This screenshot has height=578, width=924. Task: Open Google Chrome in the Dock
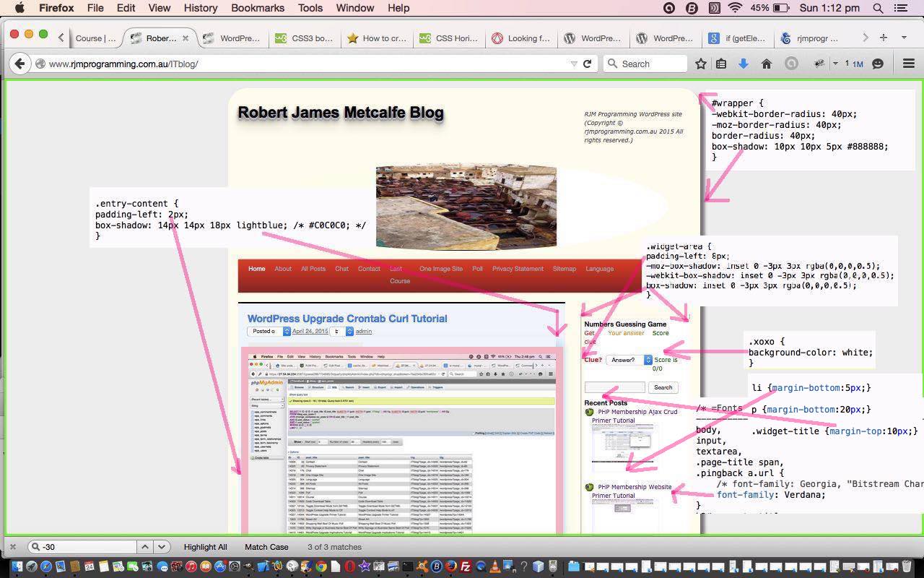coord(321,567)
